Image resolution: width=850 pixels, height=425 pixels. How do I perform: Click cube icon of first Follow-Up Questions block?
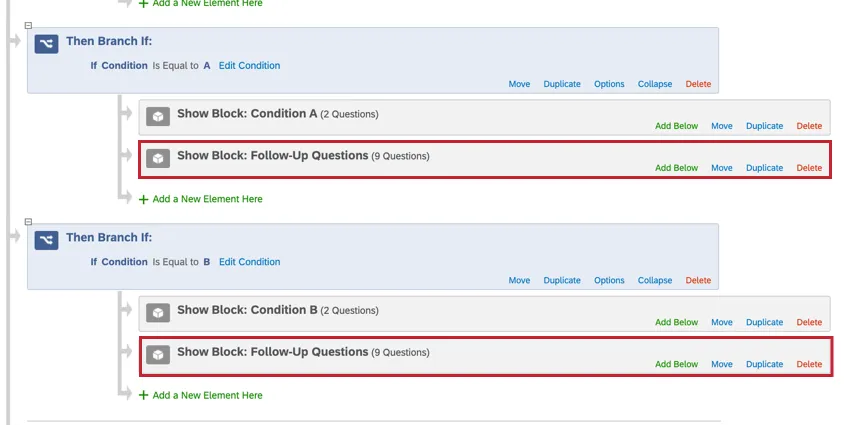tap(157, 158)
